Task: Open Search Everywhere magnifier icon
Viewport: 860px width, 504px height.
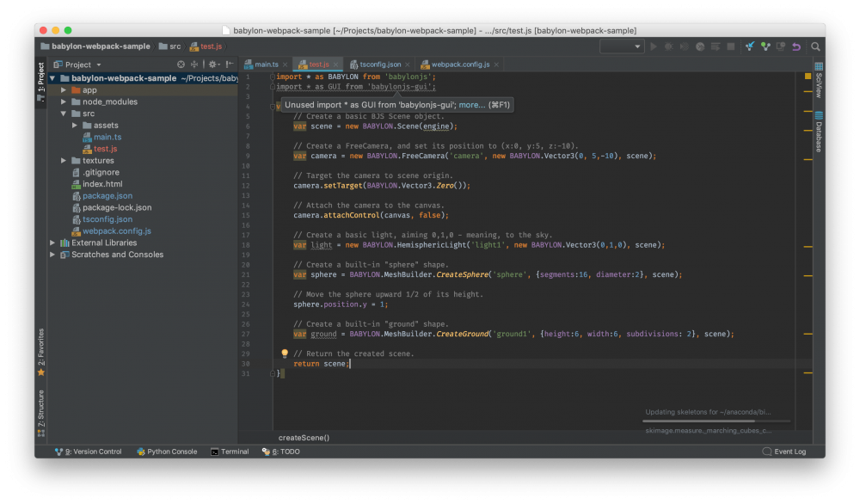Action: (815, 46)
